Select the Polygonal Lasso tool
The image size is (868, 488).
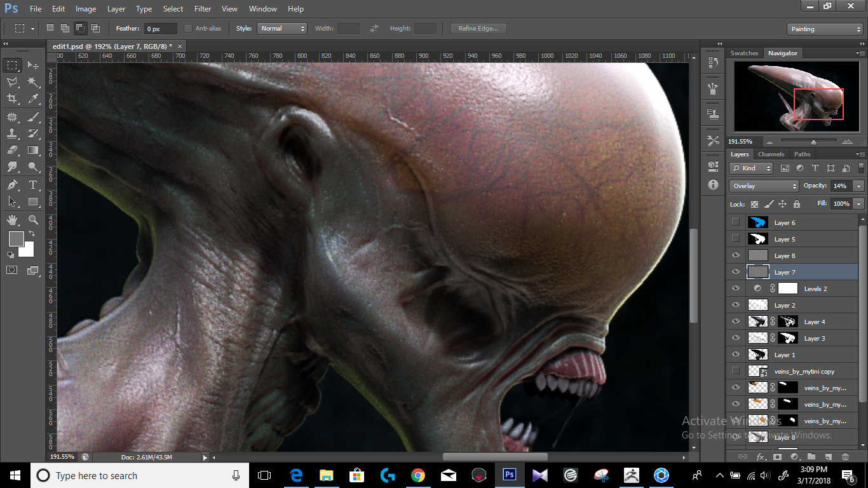point(12,83)
